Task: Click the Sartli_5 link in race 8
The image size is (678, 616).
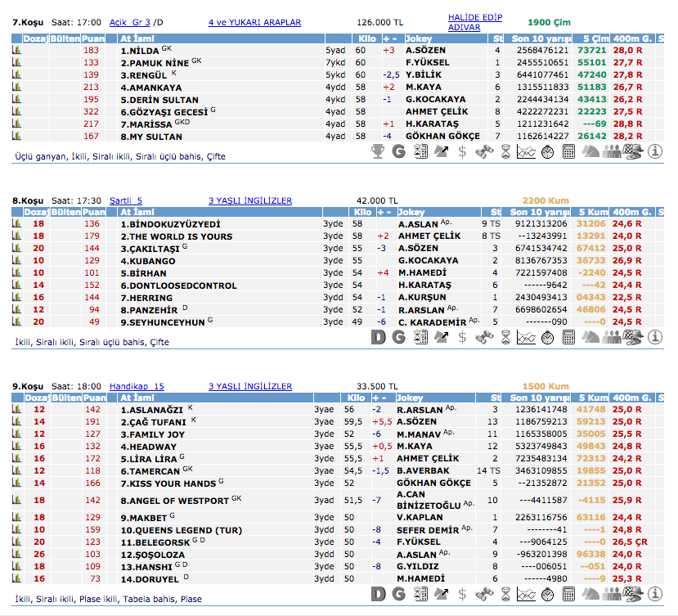Action: 125,200
